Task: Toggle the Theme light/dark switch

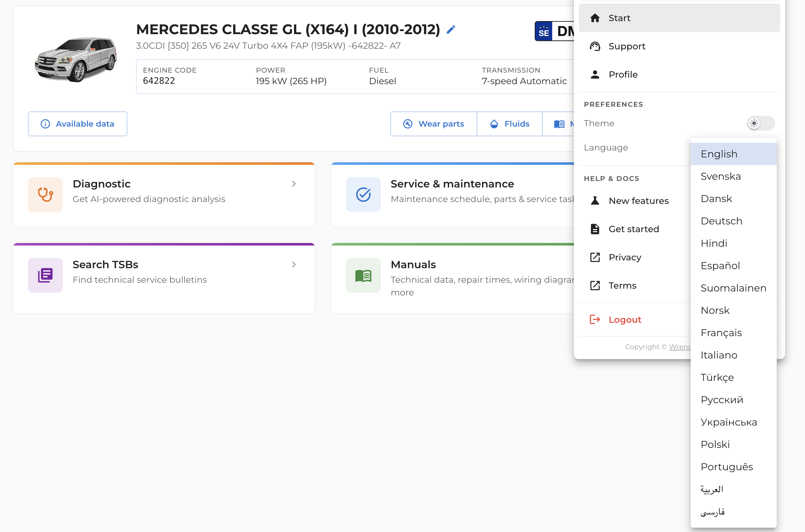Action: 761,123
